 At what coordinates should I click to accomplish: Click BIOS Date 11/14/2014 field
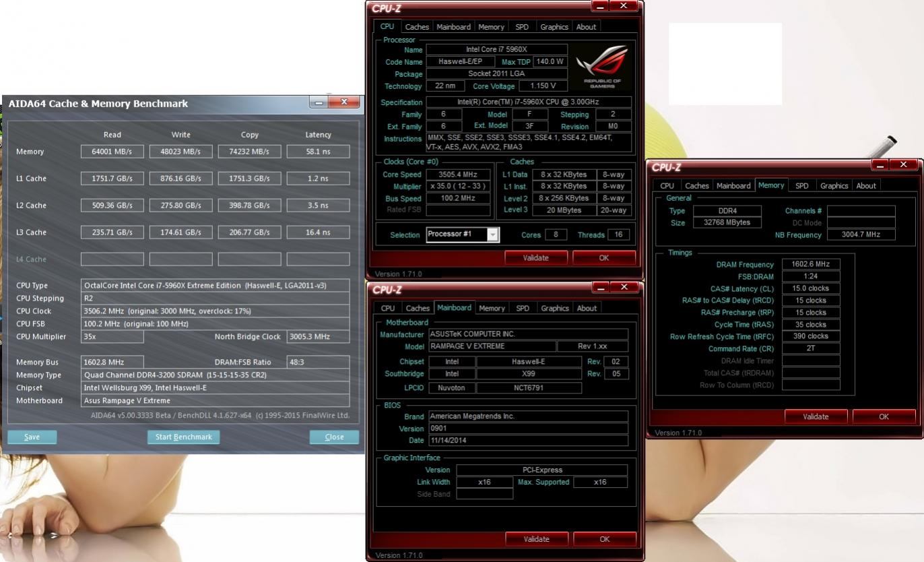[529, 441]
